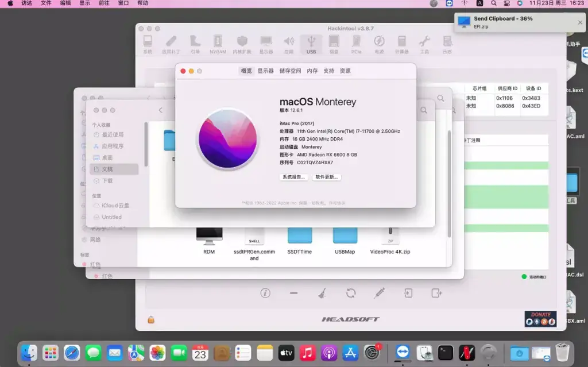Select the USB section in Hackintool toolbar
The width and height of the screenshot is (588, 367).
tap(311, 44)
